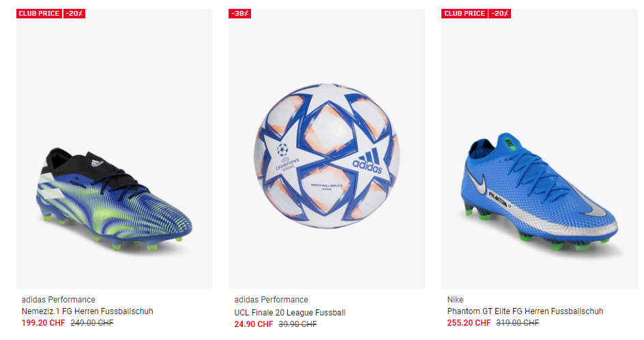Click the -20% badge on the Nemeziz boot

pyautogui.click(x=74, y=14)
